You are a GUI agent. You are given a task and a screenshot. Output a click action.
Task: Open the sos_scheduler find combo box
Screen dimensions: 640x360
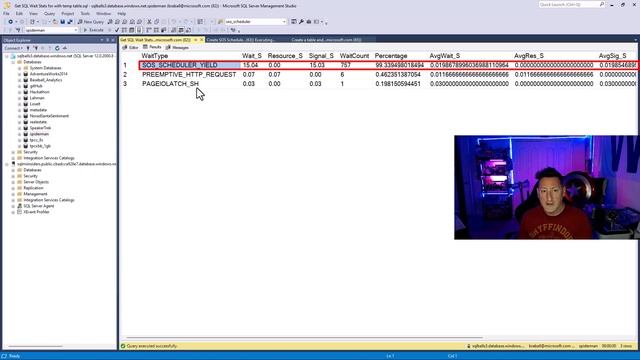click(284, 22)
